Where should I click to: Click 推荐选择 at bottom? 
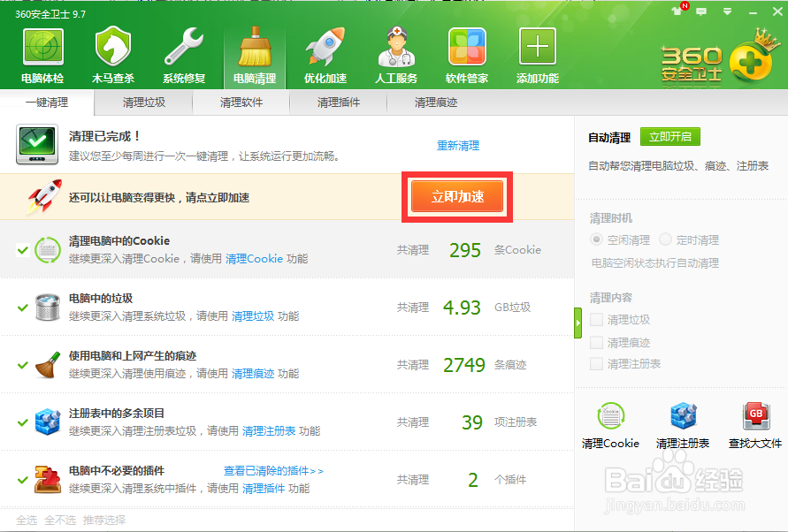[104, 520]
